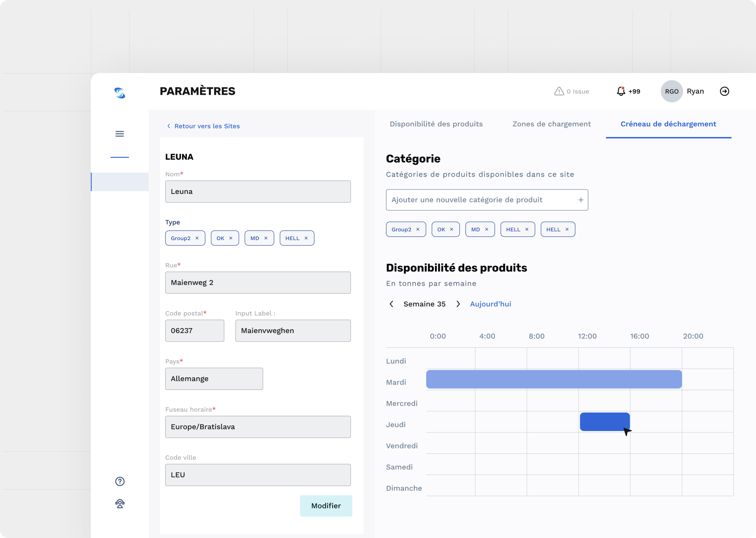Select the blue Mardi availability bar
The image size is (756, 538).
553,379
